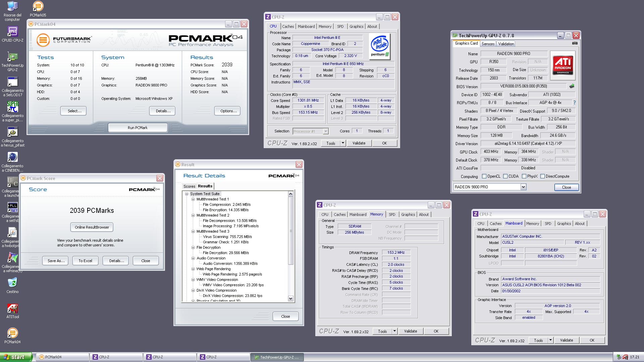Click the Windows start button
Image resolution: width=644 pixels, height=362 pixels.
[16, 357]
